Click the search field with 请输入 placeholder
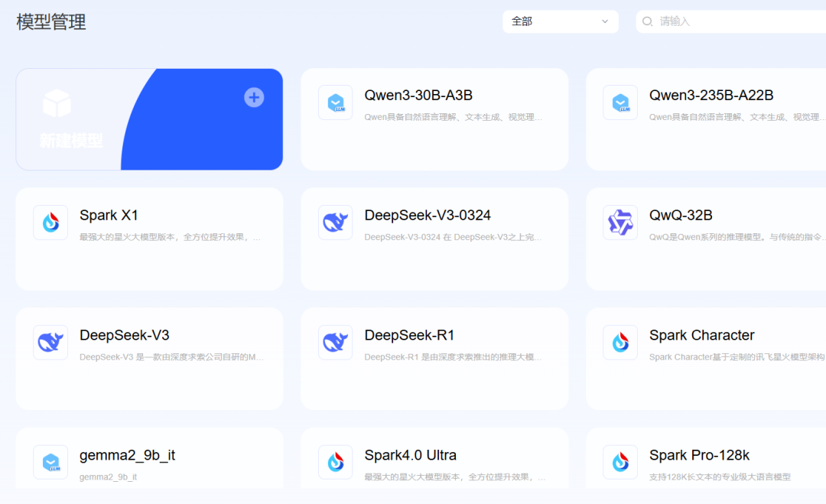This screenshot has height=504, width=826. (x=731, y=21)
